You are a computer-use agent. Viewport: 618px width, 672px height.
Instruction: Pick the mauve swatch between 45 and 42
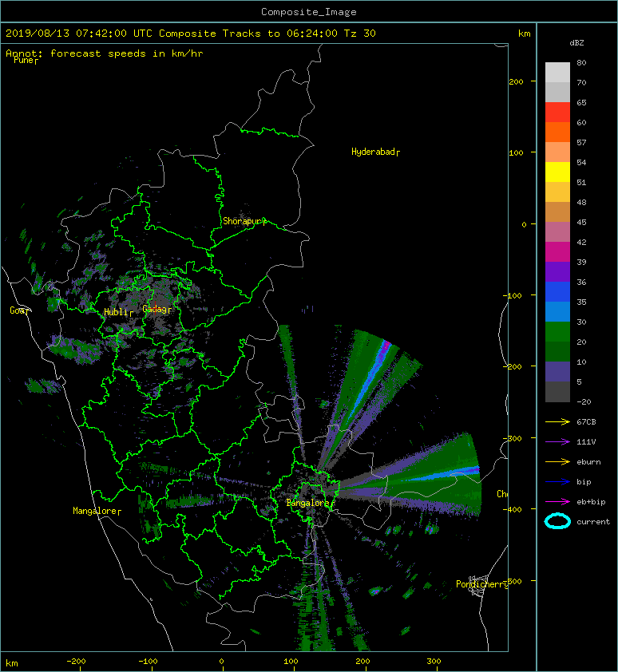pos(557,232)
